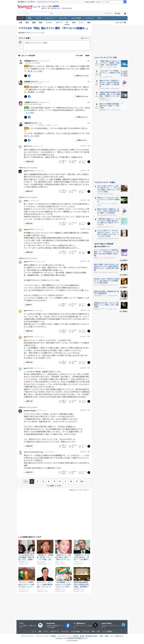Open the マイページ link
The width and height of the screenshot is (144, 644).
(108, 13)
